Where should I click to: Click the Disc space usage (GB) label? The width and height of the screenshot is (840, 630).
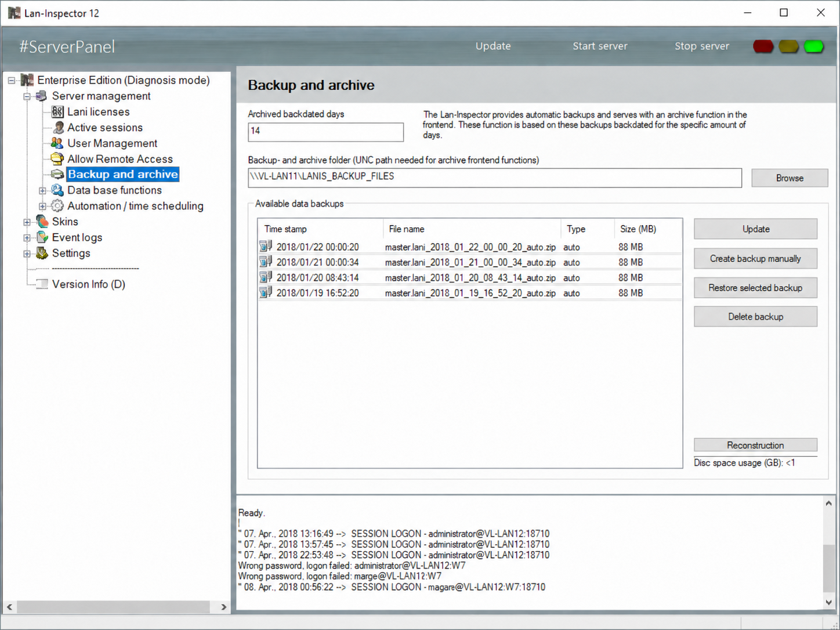(x=744, y=462)
